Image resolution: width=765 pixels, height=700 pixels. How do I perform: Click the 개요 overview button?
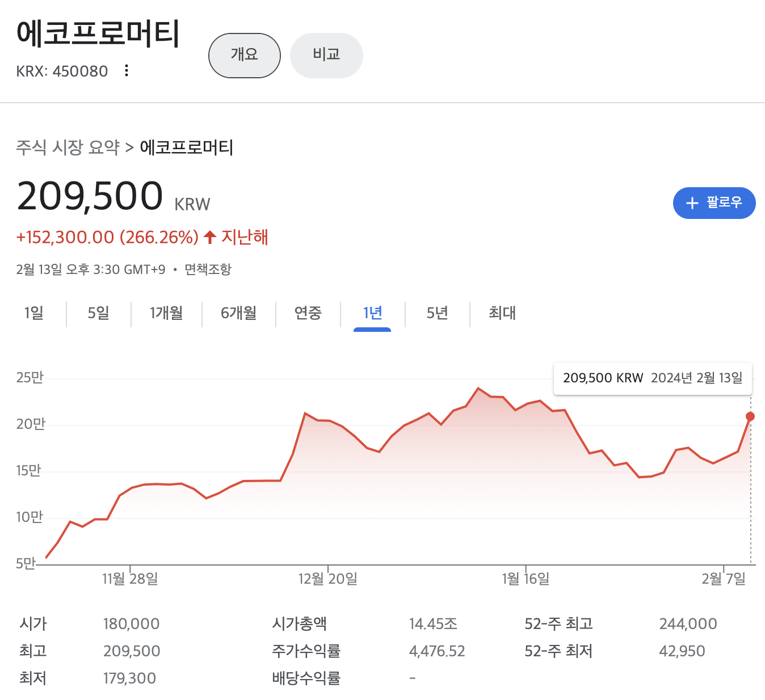tap(245, 56)
